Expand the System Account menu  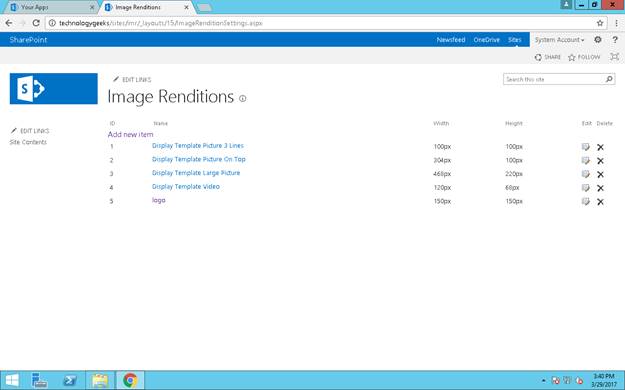click(559, 40)
